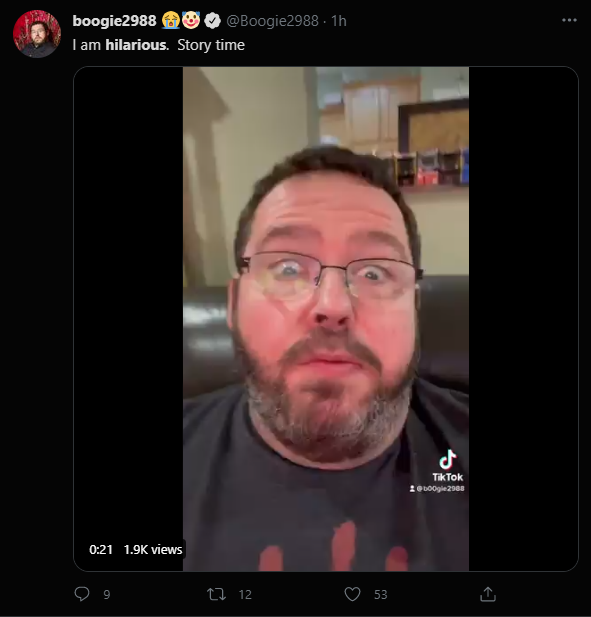This screenshot has height=617, width=591.
Task: Open the share upload icon
Action: point(488,594)
